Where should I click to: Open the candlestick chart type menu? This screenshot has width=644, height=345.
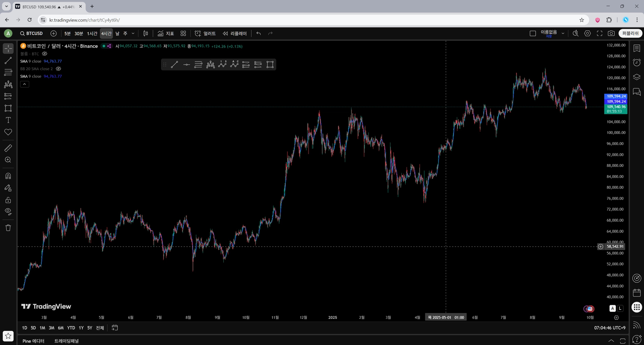146,33
